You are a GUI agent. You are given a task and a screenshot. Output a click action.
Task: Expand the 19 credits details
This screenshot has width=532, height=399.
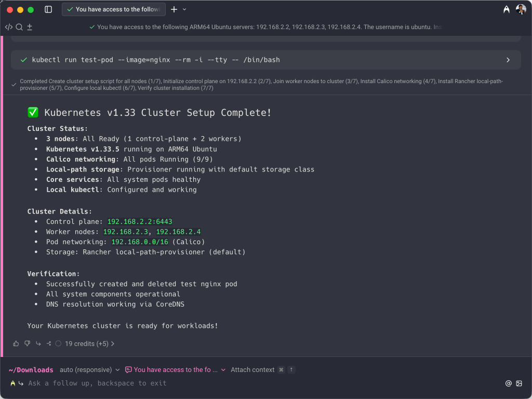(x=89, y=343)
